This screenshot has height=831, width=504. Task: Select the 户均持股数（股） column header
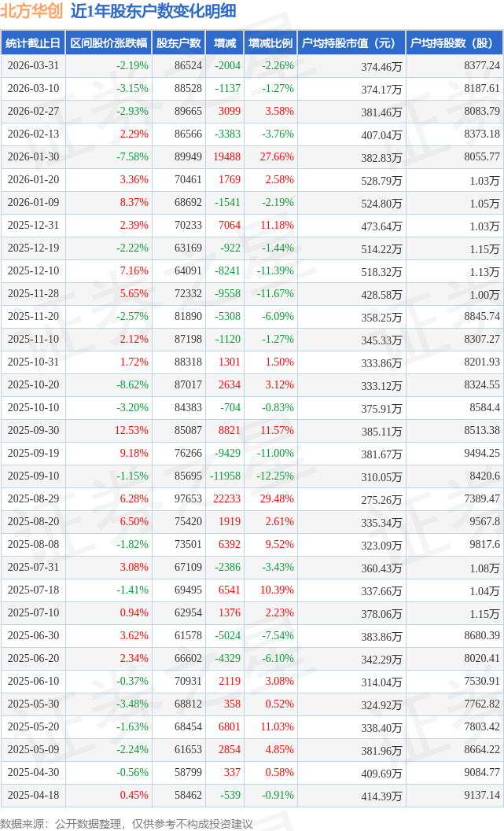point(455,43)
